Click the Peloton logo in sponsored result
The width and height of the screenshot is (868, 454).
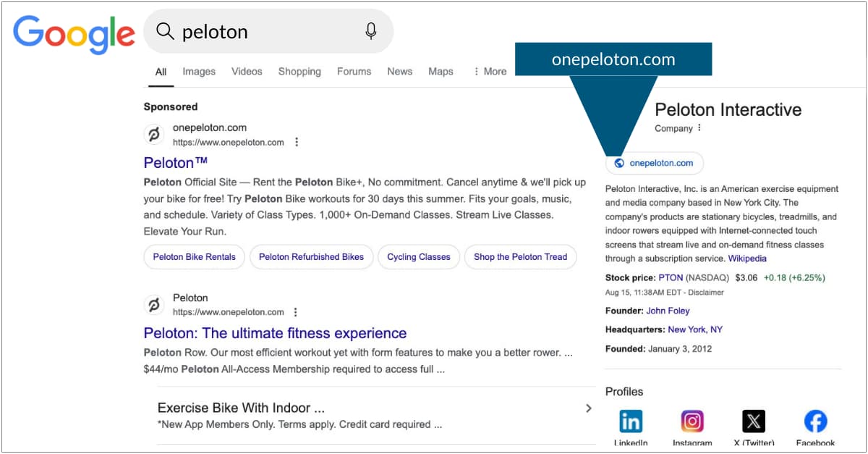[154, 135]
